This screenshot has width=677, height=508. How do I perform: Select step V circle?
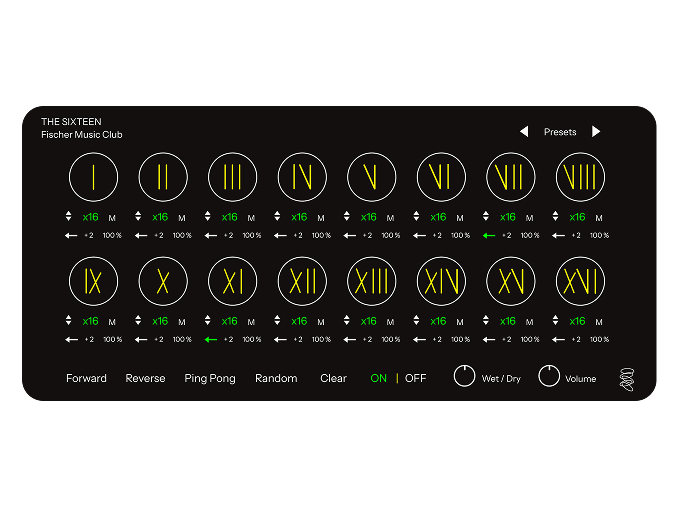pyautogui.click(x=371, y=177)
